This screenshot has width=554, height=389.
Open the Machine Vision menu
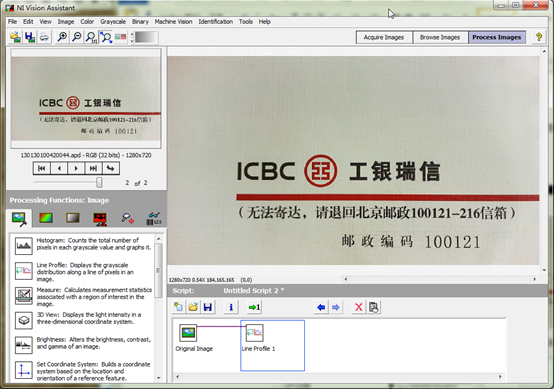(173, 22)
